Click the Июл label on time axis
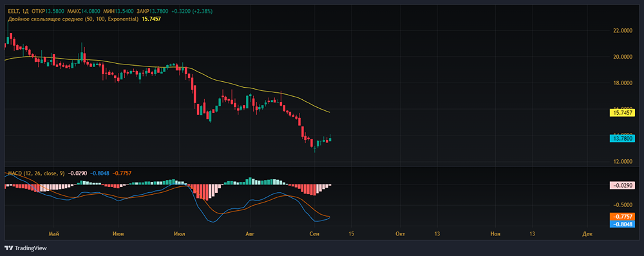644x256 pixels. click(180, 234)
